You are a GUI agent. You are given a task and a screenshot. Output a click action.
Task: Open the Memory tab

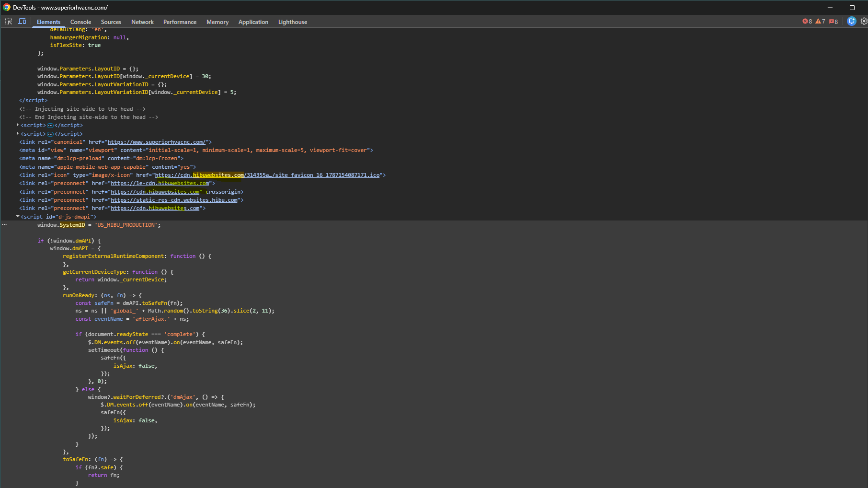[217, 22]
